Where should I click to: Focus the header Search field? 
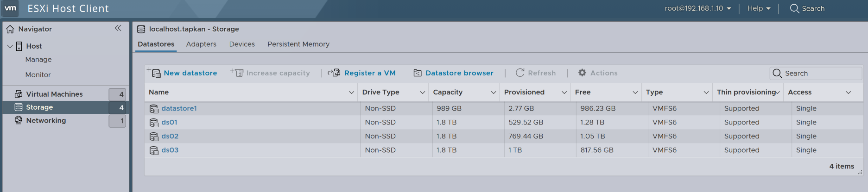[813, 8]
